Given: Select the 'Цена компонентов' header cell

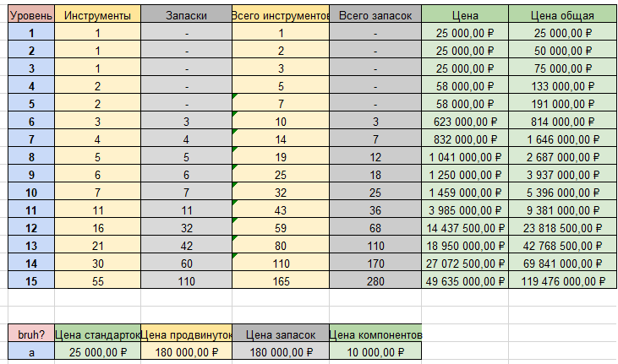Looking at the screenshot, I should 375,334.
